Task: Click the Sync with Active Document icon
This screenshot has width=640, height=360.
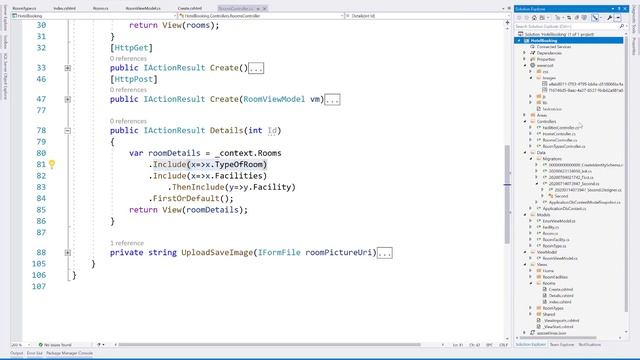Action: (569, 18)
